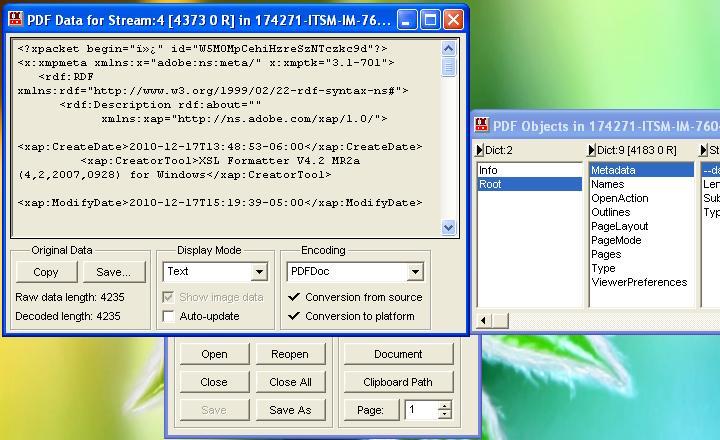Click the PDF Objects window title icon

[x=481, y=126]
